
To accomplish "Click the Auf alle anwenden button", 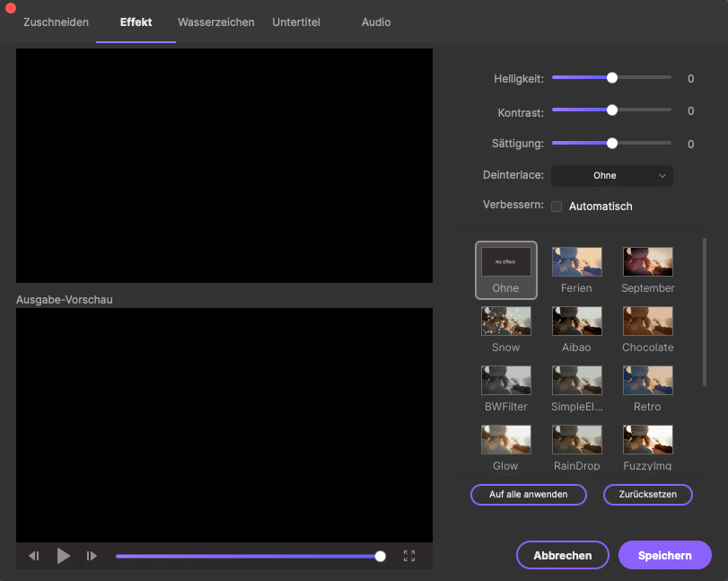I will click(528, 495).
